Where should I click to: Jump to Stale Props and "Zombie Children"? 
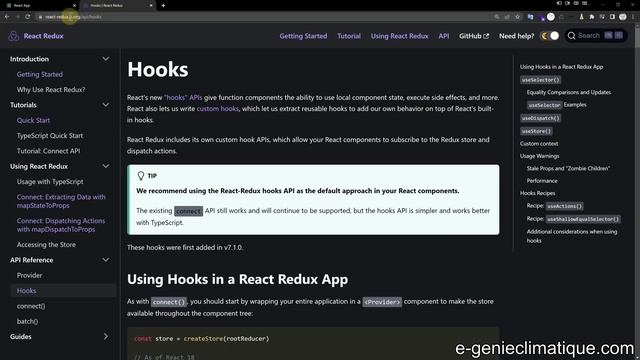(x=568, y=168)
